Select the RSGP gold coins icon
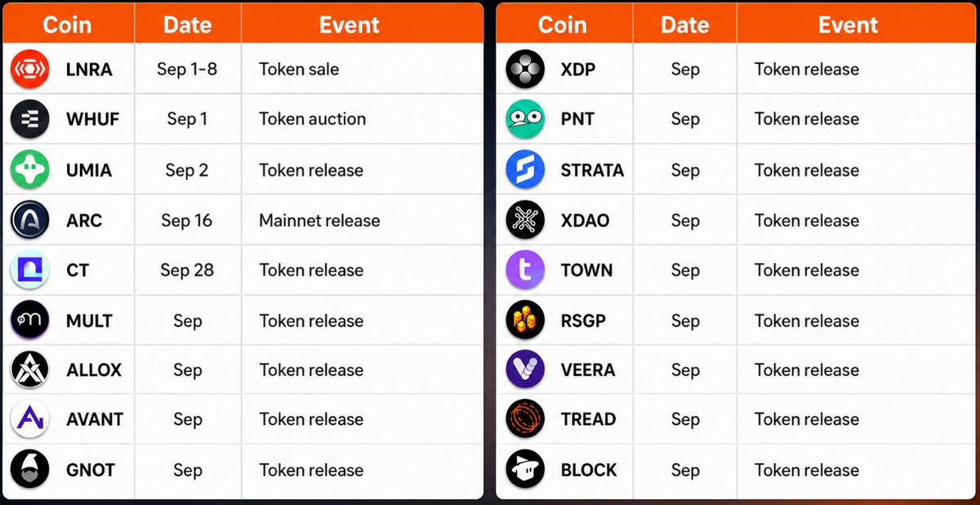Image resolution: width=980 pixels, height=505 pixels. coord(525,320)
